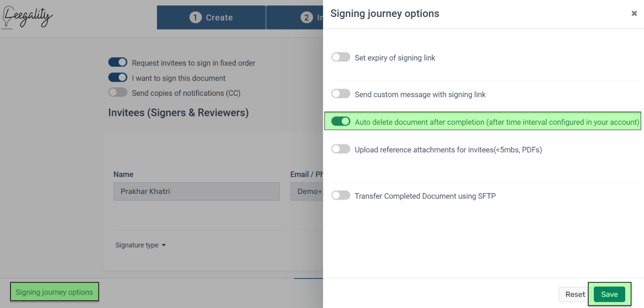The width and height of the screenshot is (644, 308).
Task: Click the Leegality logo
Action: pyautogui.click(x=27, y=17)
